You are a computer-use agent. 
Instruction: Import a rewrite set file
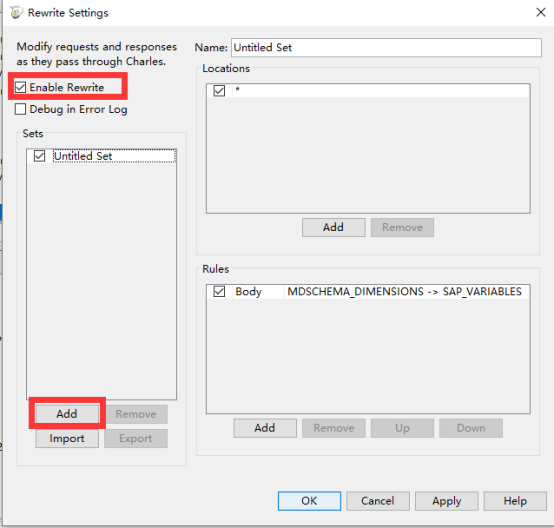pyautogui.click(x=67, y=438)
